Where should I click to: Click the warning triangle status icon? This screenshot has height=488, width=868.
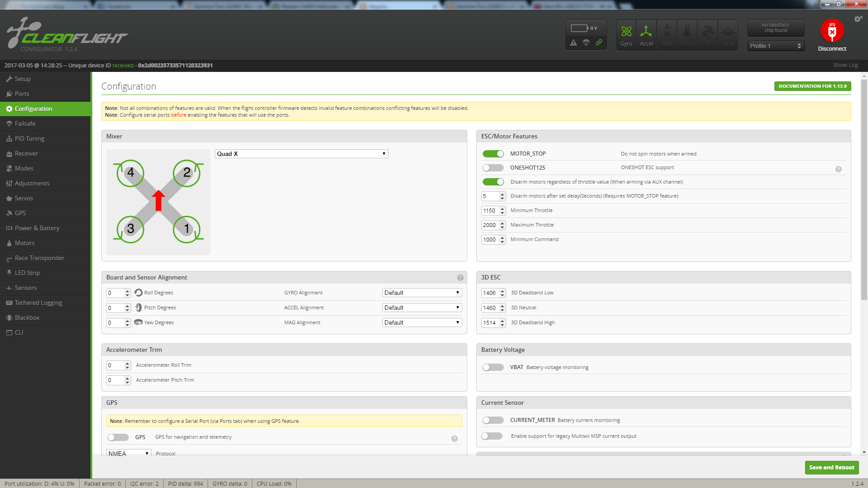574,43
